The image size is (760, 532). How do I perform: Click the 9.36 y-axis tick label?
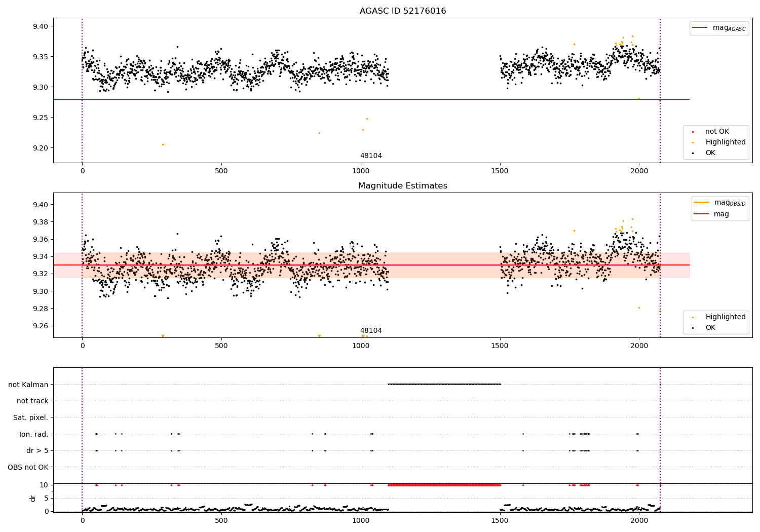pos(40,239)
